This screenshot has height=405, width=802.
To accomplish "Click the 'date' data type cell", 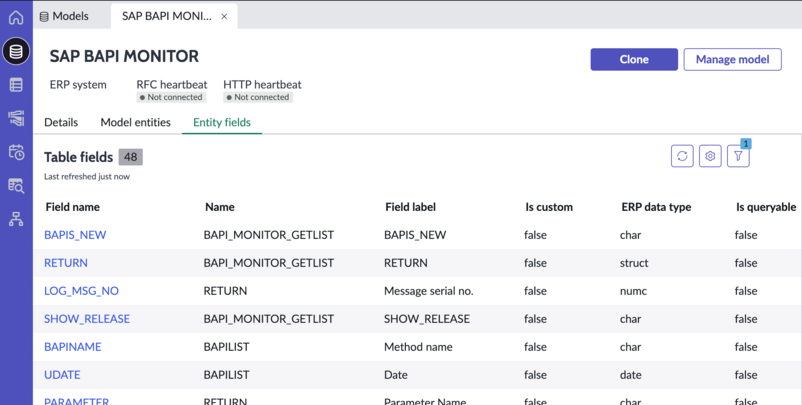I will (631, 375).
